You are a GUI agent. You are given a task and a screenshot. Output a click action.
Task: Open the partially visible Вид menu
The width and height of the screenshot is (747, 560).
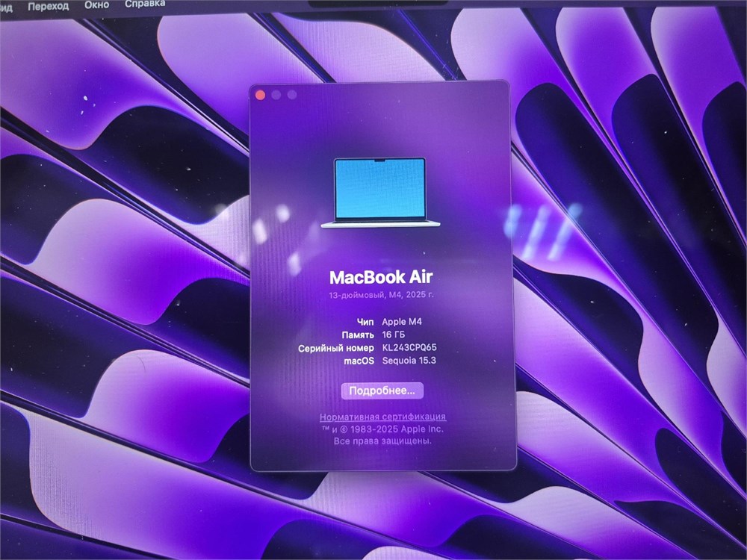pyautogui.click(x=6, y=7)
